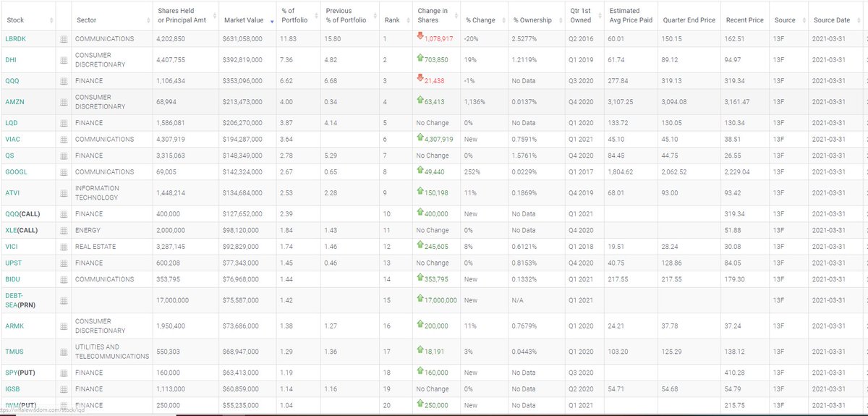Click the grid icon in the ATVI row

[63, 193]
